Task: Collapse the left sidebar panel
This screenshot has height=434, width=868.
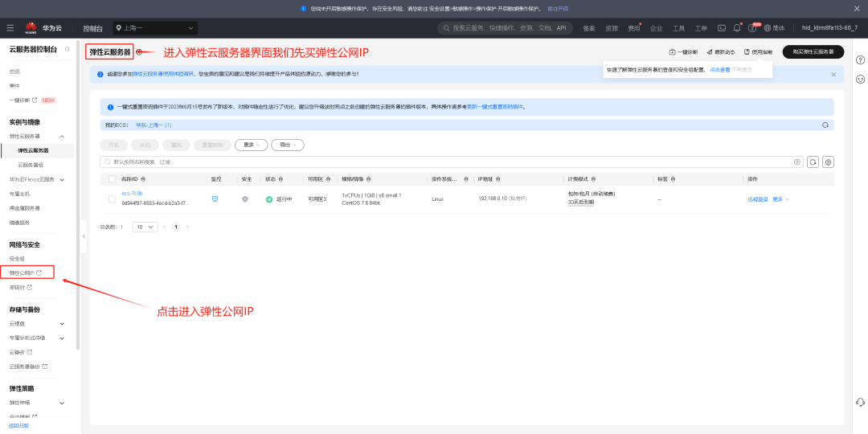Action: coord(84,236)
